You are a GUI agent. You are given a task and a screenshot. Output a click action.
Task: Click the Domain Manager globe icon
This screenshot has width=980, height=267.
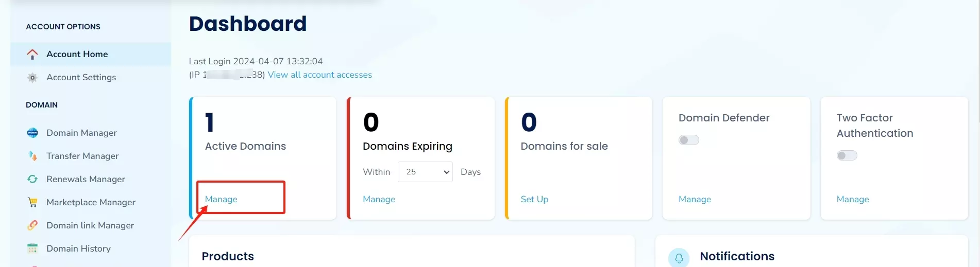(x=32, y=133)
